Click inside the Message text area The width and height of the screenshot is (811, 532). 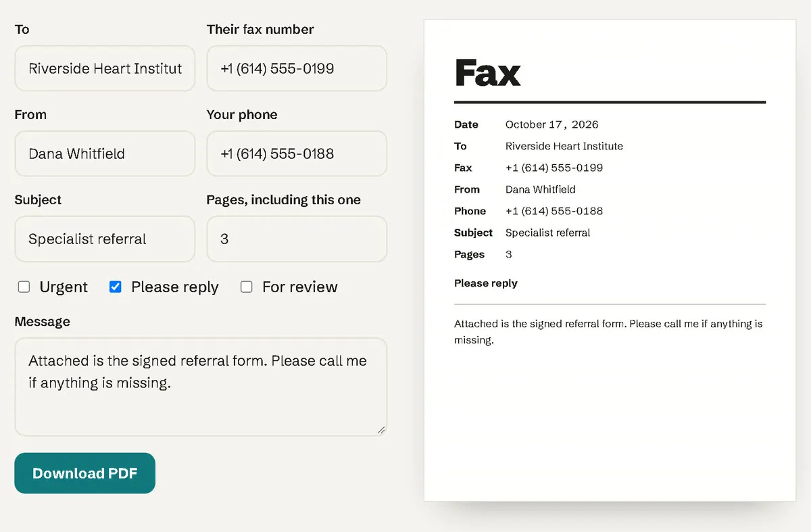pos(201,387)
